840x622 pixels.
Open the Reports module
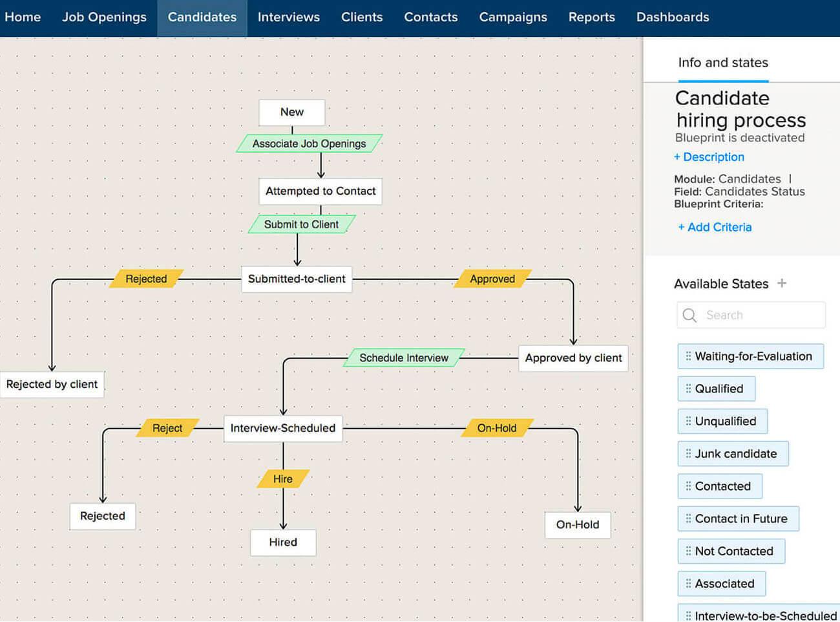(591, 17)
